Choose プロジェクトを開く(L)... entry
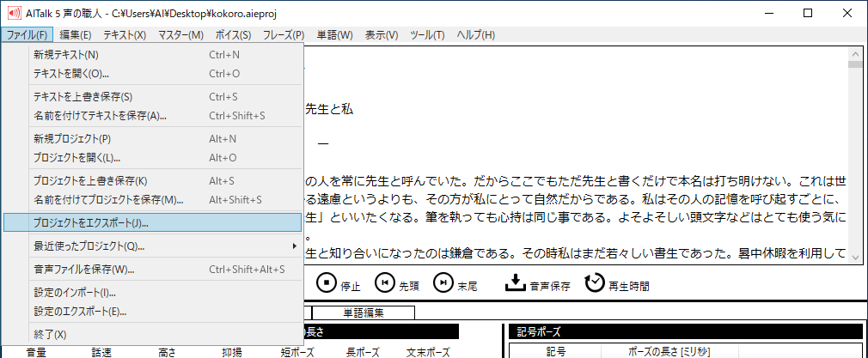 tap(152, 158)
